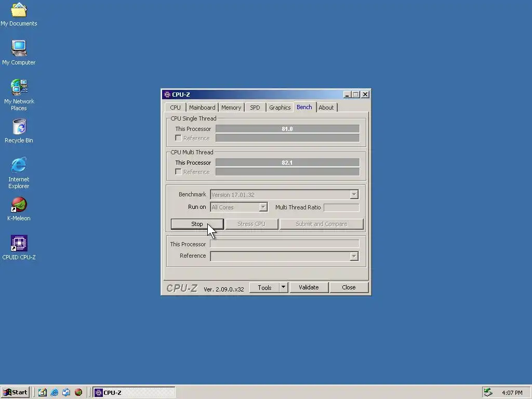The image size is (532, 399).
Task: Click the Single Thread score bar 81.0
Action: (287, 129)
